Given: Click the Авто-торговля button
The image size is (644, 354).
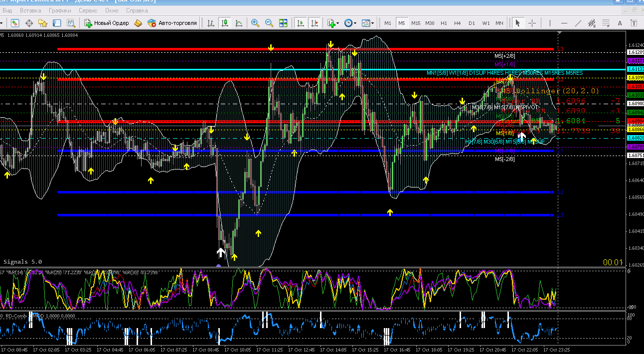Looking at the screenshot, I should click(x=172, y=23).
